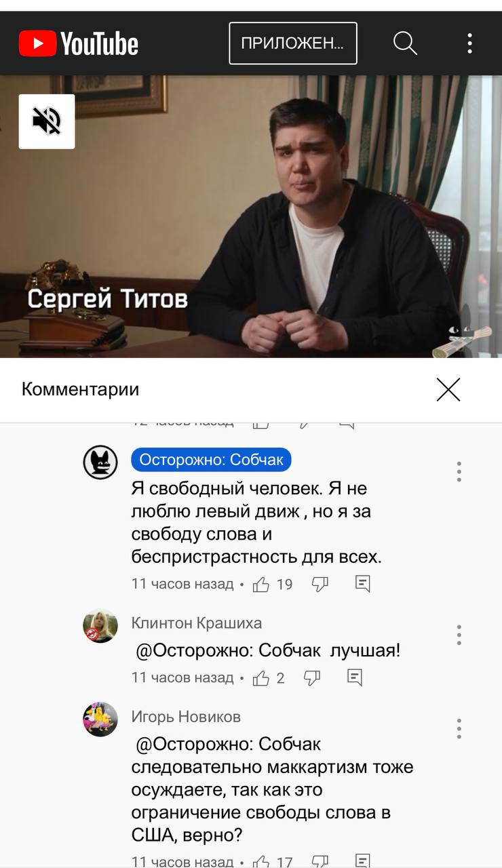The height and width of the screenshot is (868, 502).
Task: Open Осторожно: Собчак channel avatar
Action: tap(100, 462)
